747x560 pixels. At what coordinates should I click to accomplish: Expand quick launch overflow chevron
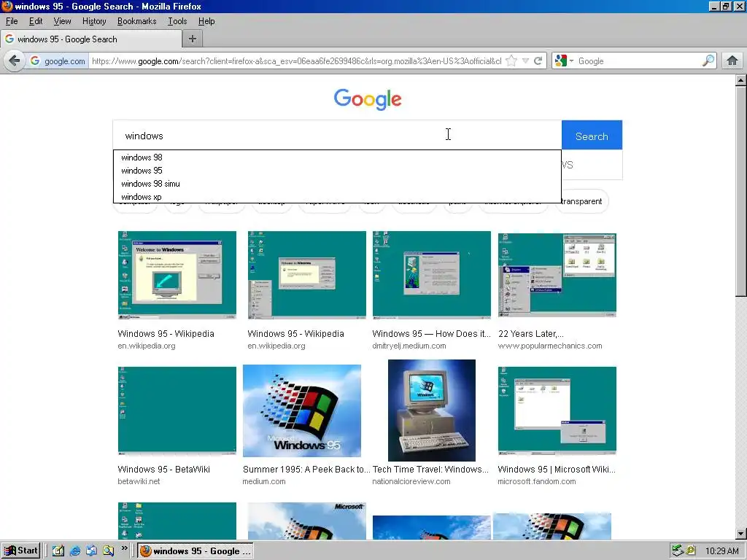coord(124,548)
